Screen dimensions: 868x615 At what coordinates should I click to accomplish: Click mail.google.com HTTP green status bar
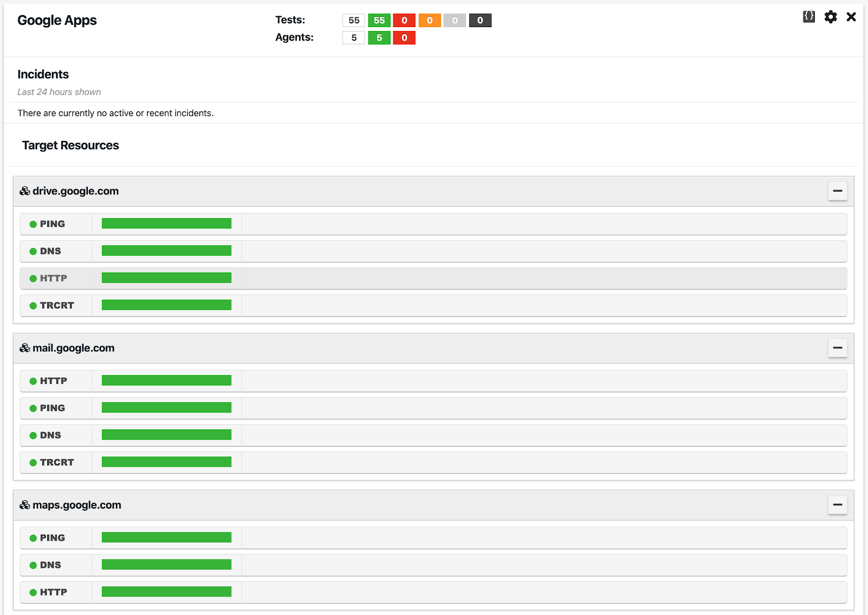pos(167,381)
